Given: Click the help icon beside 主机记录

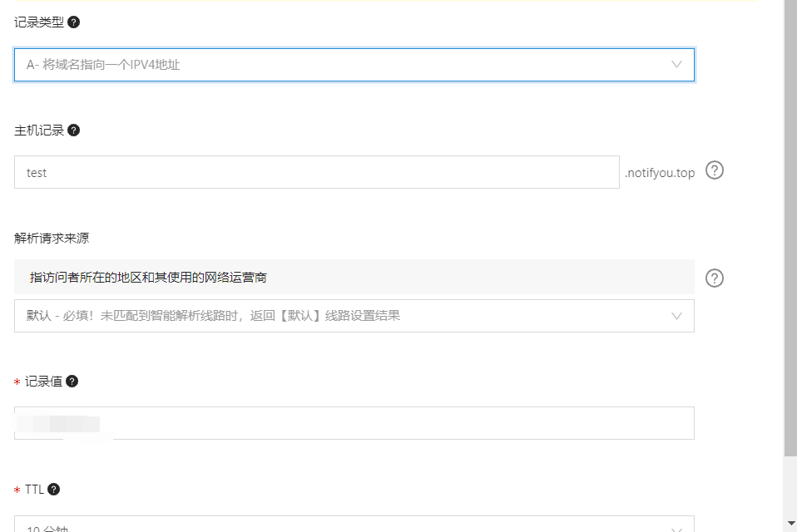Looking at the screenshot, I should (x=74, y=131).
